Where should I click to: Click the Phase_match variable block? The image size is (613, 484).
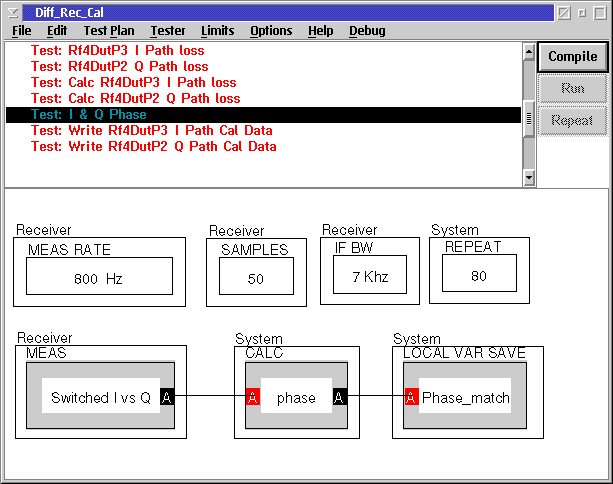[465, 396]
